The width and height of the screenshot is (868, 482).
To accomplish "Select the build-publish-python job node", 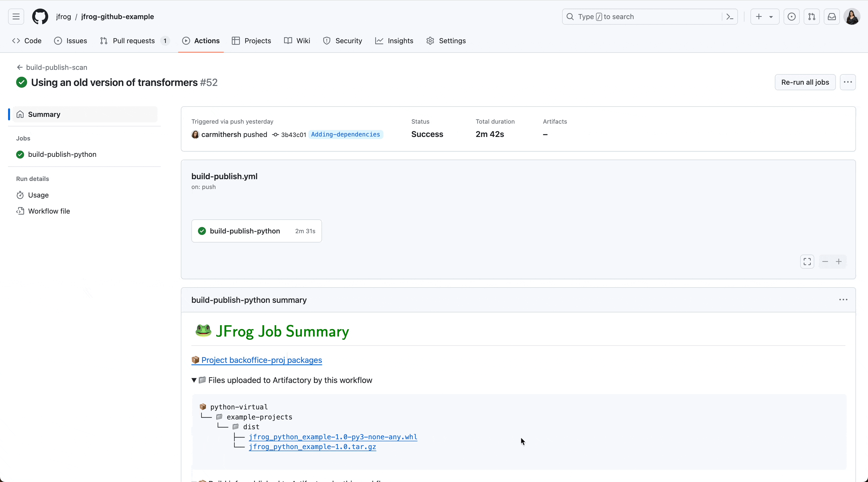I will pos(256,231).
